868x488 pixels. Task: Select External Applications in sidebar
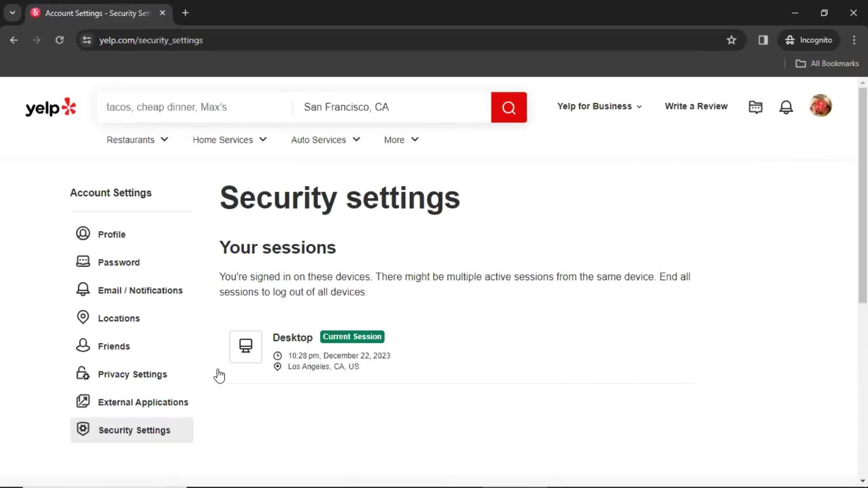click(x=143, y=403)
